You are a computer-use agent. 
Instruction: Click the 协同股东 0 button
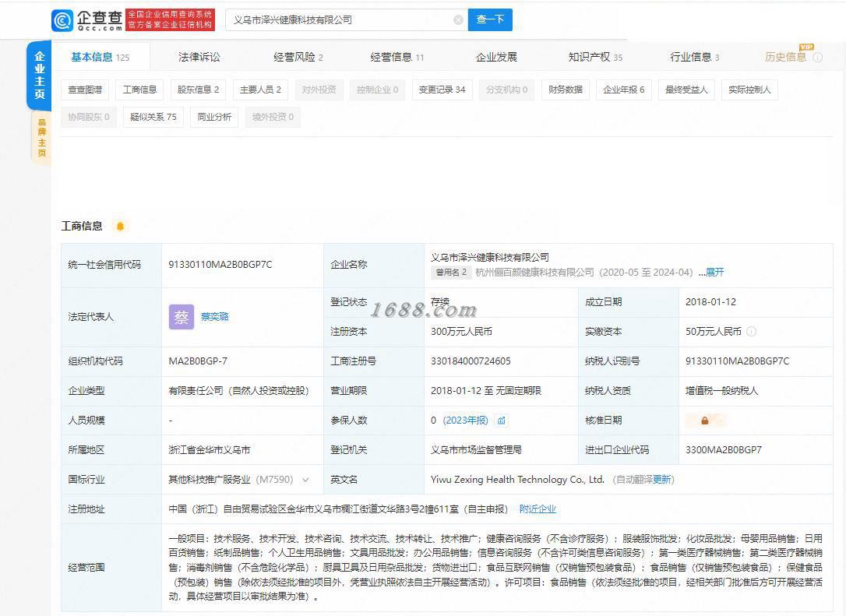(x=89, y=117)
